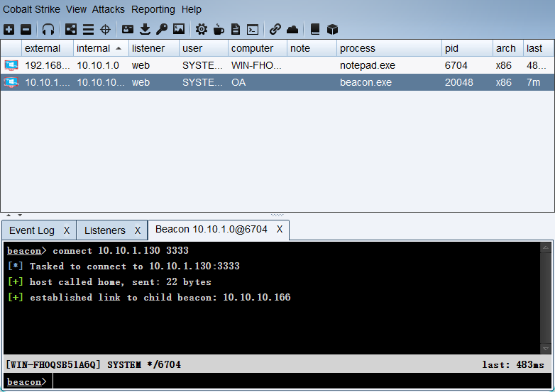The width and height of the screenshot is (555, 392).
Task: Click console scrollbar up arrow
Action: (x=546, y=247)
